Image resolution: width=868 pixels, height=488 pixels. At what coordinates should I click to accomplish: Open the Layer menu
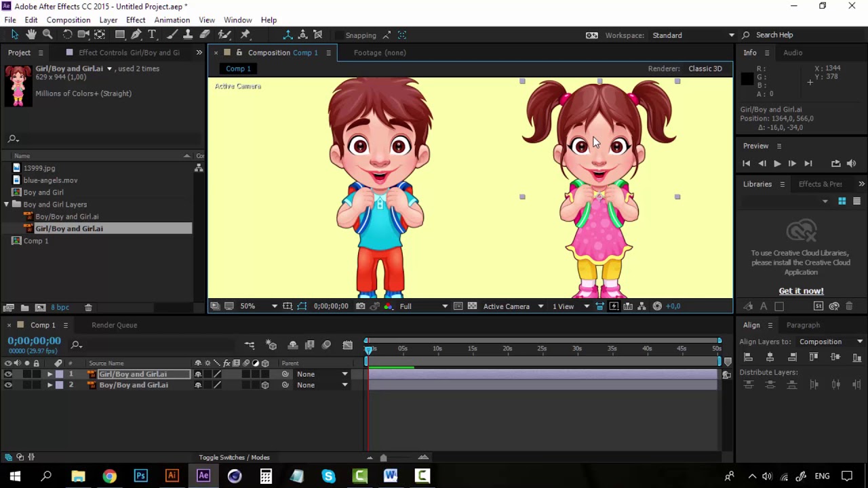pyautogui.click(x=108, y=20)
